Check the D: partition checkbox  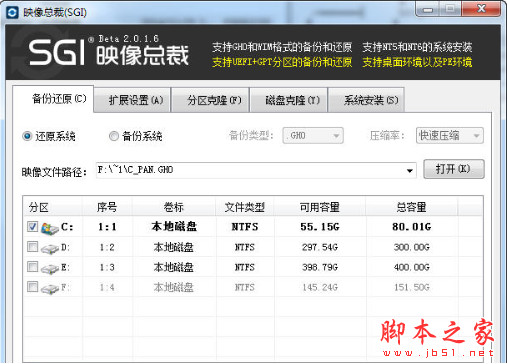point(32,247)
